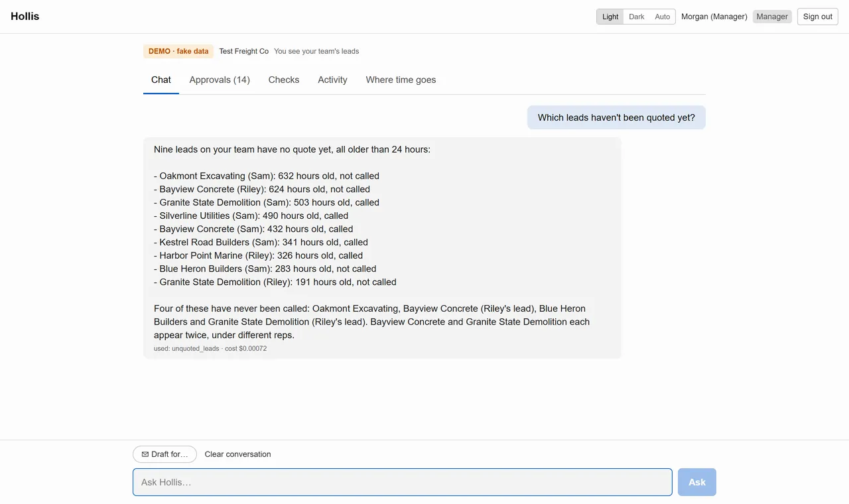Open the Draft for… button
The width and height of the screenshot is (849, 504).
(164, 454)
